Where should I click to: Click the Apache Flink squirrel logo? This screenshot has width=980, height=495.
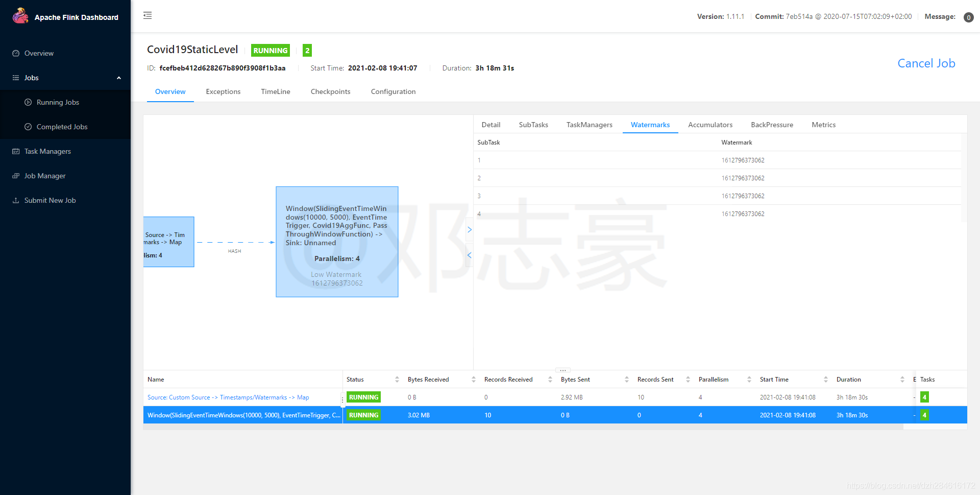[x=20, y=16]
